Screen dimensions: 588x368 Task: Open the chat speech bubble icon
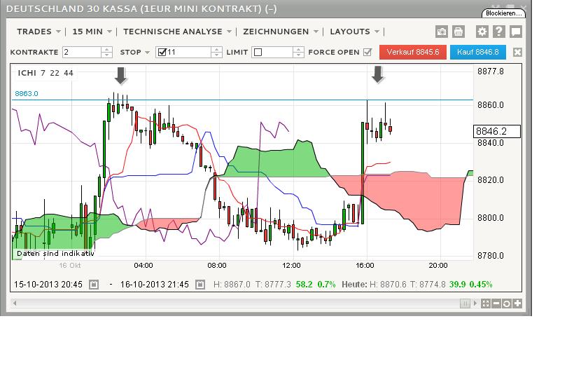pos(516,32)
